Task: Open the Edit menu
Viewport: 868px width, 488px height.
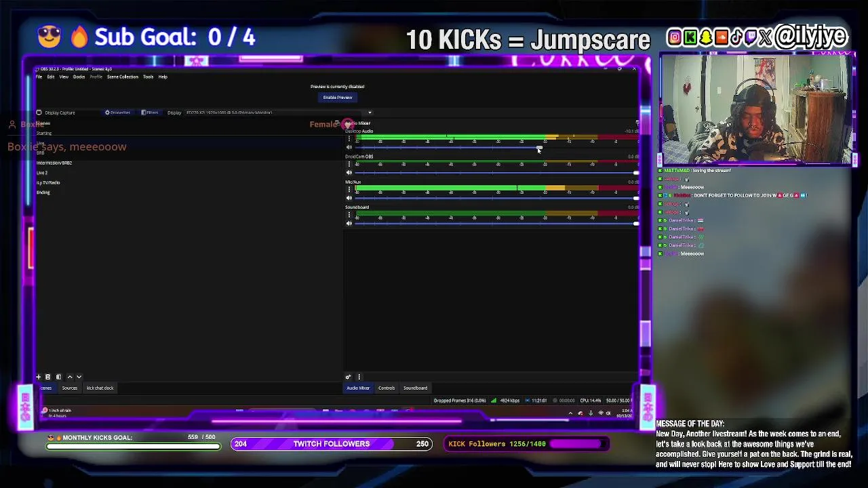Action: pos(51,77)
